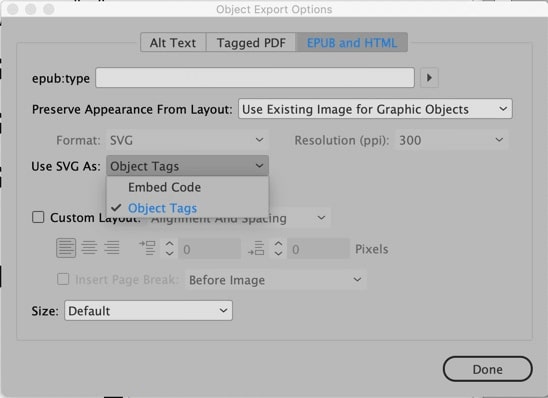Open the Before Image dropdown
The height and width of the screenshot is (398, 548).
click(x=275, y=280)
